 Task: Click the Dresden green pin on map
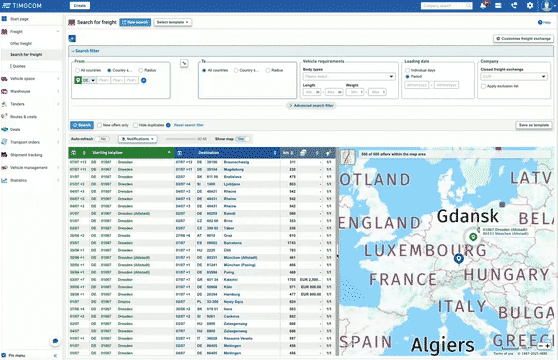click(473, 237)
